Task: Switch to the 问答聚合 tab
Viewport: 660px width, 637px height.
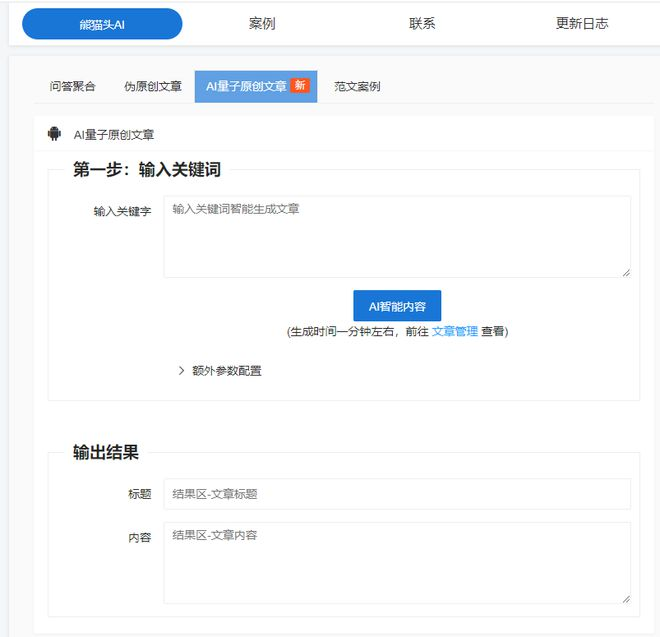Action: 73,87
